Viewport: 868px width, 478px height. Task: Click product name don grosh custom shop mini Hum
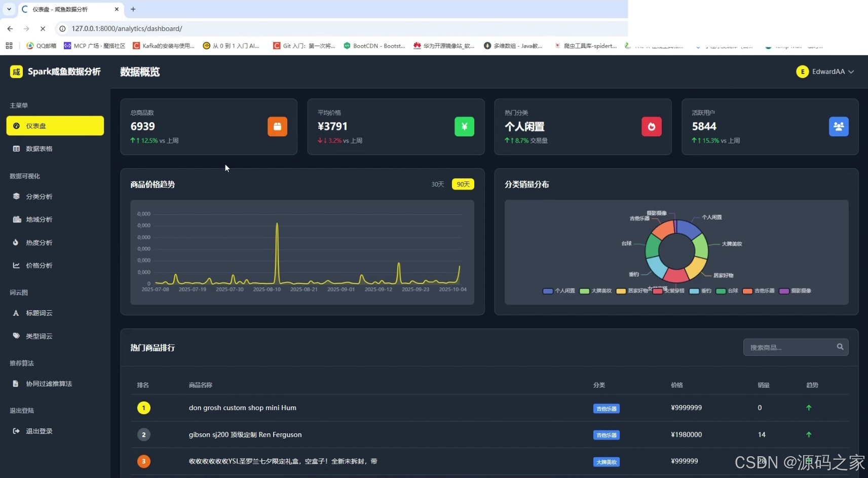pos(243,408)
